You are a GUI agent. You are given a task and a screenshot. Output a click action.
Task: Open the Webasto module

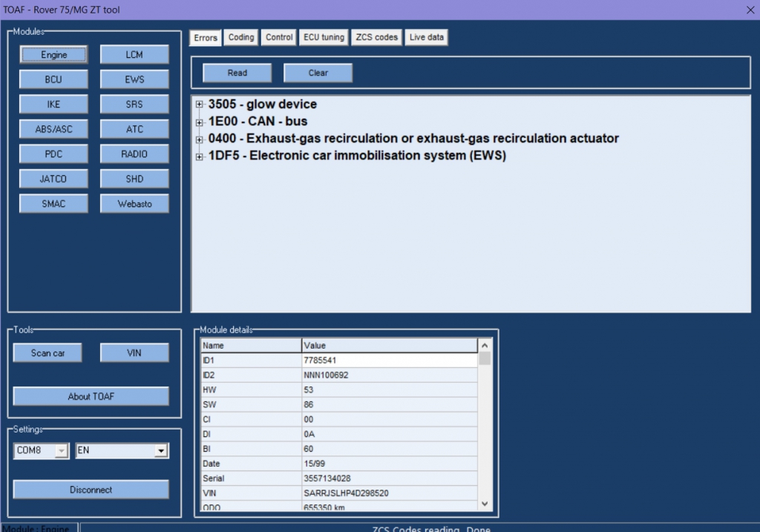pyautogui.click(x=134, y=204)
